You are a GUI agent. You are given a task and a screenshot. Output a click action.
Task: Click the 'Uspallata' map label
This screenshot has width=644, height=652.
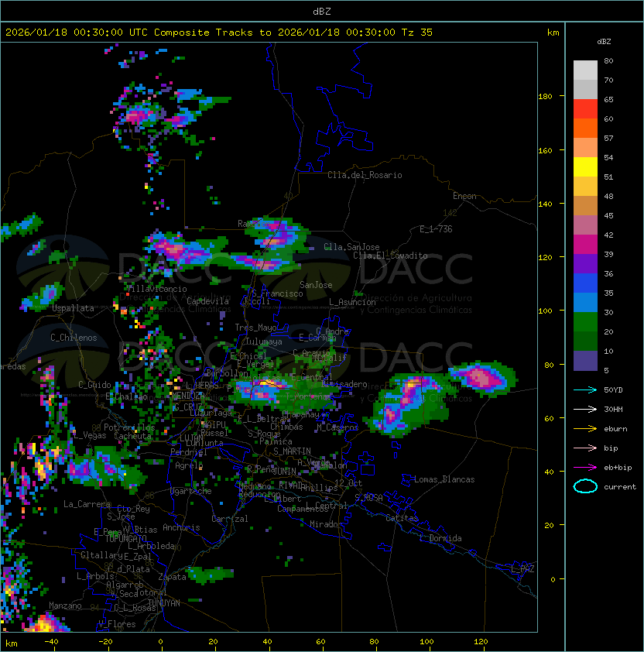click(x=74, y=308)
